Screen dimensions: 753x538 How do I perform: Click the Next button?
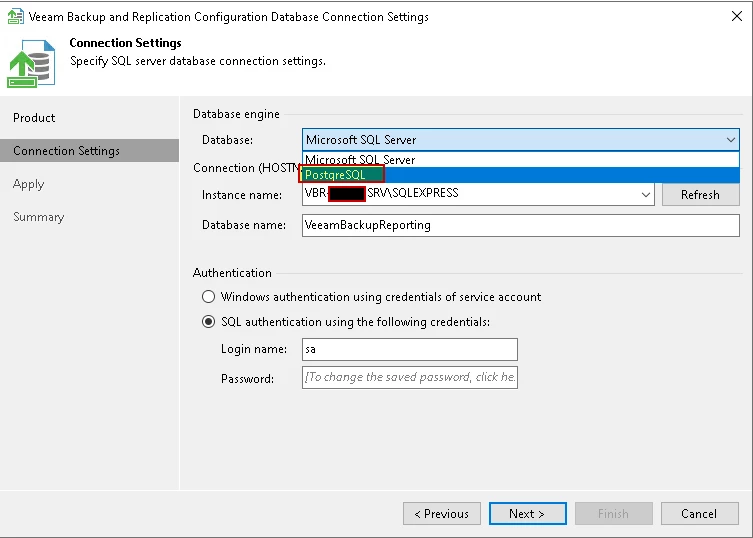527,514
